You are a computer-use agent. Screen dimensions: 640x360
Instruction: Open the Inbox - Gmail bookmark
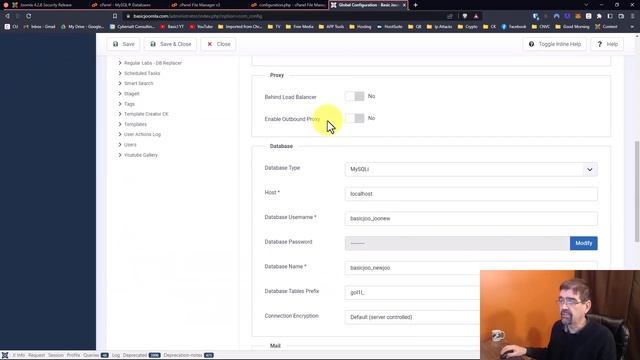point(39,27)
